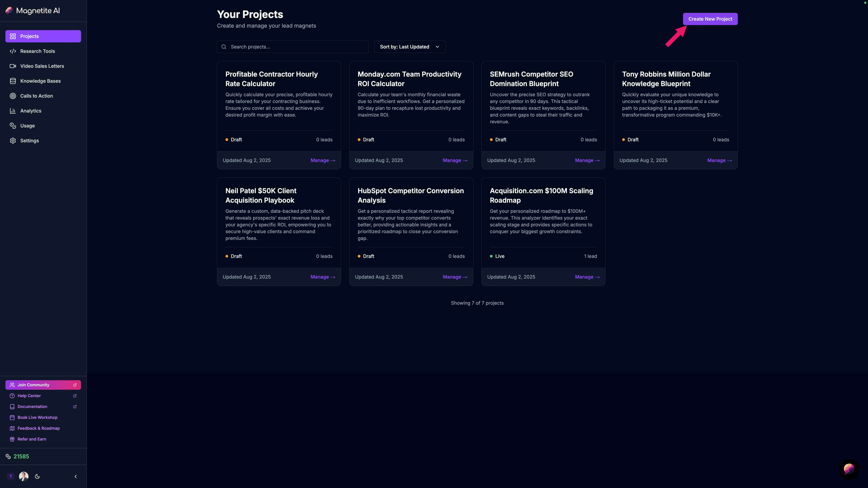Open the user profile avatar
The height and width of the screenshot is (488, 868).
pos(24,476)
